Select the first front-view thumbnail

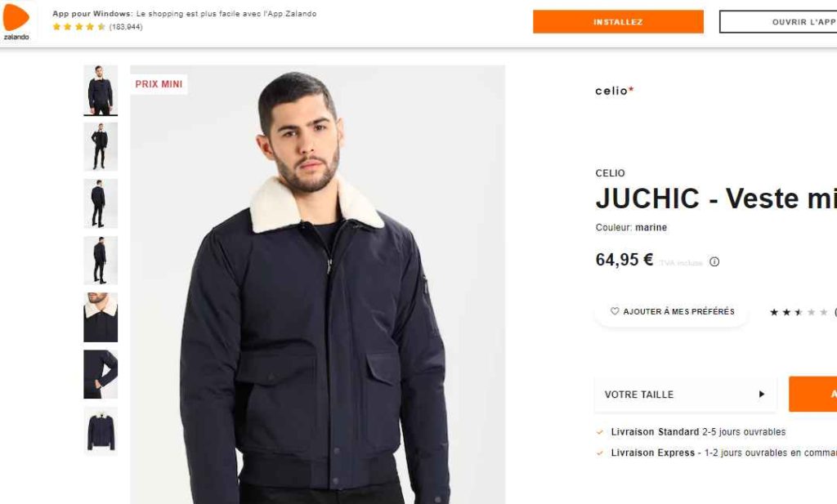point(101,90)
